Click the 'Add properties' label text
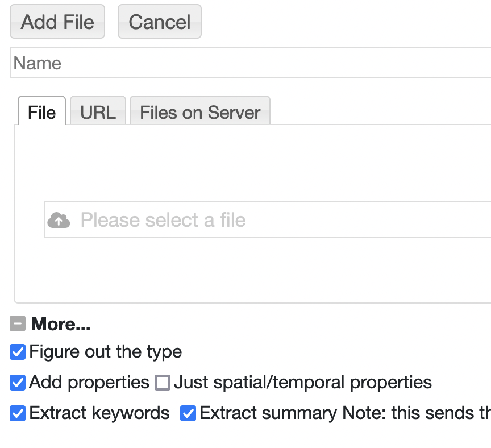 click(x=89, y=383)
